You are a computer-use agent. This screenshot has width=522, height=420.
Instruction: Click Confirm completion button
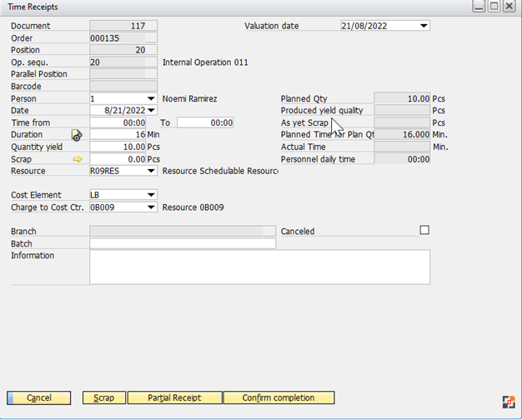pyautogui.click(x=279, y=397)
